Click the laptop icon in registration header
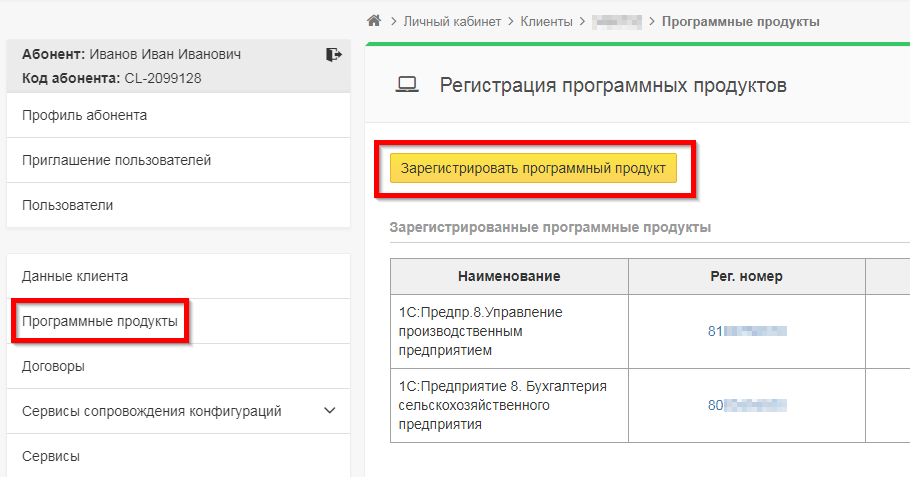Viewport: 910px width, 477px height. coord(407,85)
